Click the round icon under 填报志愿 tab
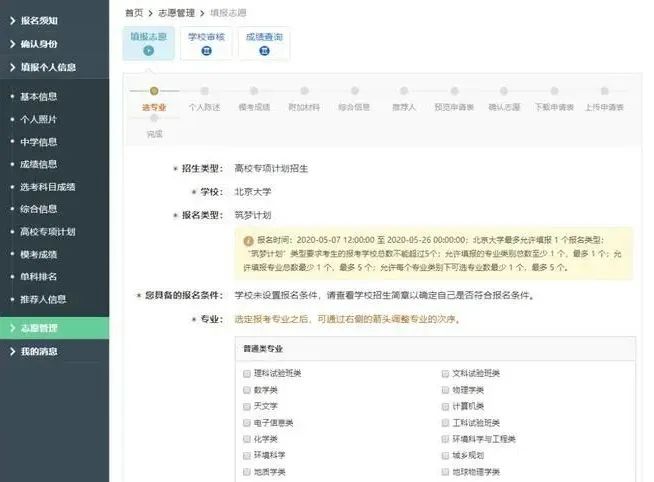The height and width of the screenshot is (482, 654). click(148, 51)
